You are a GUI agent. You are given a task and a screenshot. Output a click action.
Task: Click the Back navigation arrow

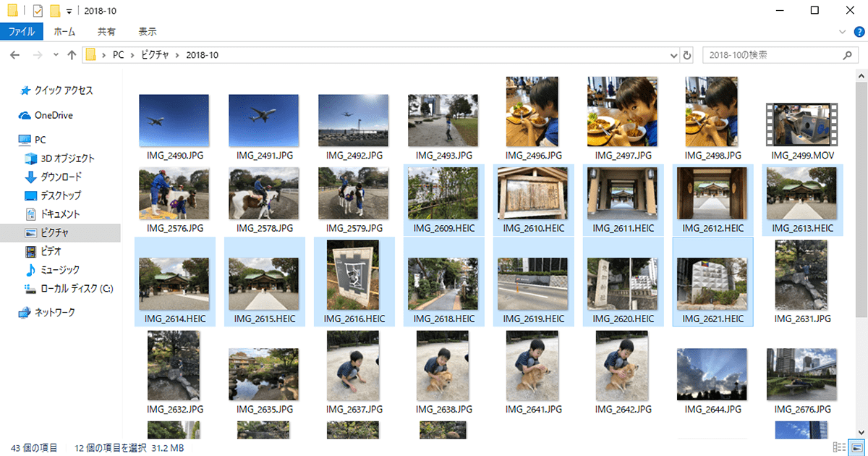tap(15, 55)
